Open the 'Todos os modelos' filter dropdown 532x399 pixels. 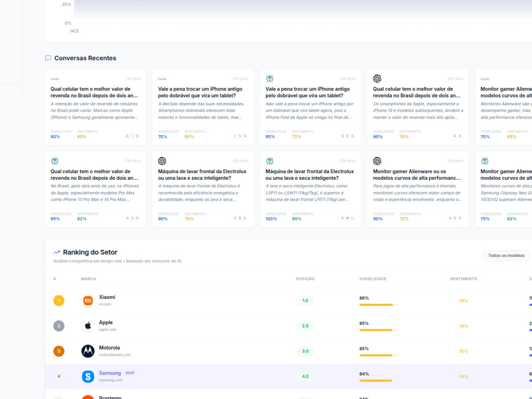pos(506,255)
